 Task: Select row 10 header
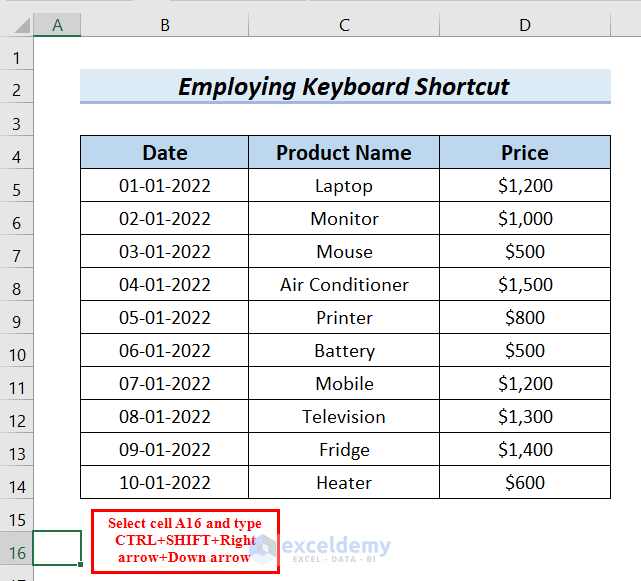(16, 350)
